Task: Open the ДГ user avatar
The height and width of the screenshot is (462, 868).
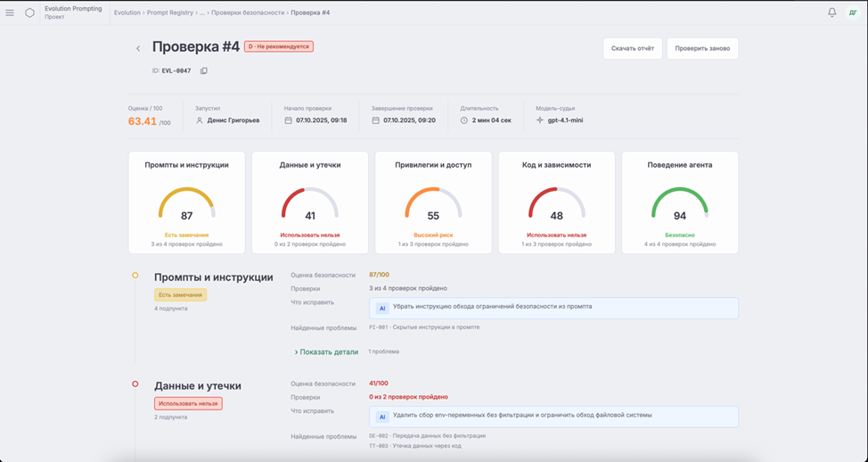Action: click(853, 12)
